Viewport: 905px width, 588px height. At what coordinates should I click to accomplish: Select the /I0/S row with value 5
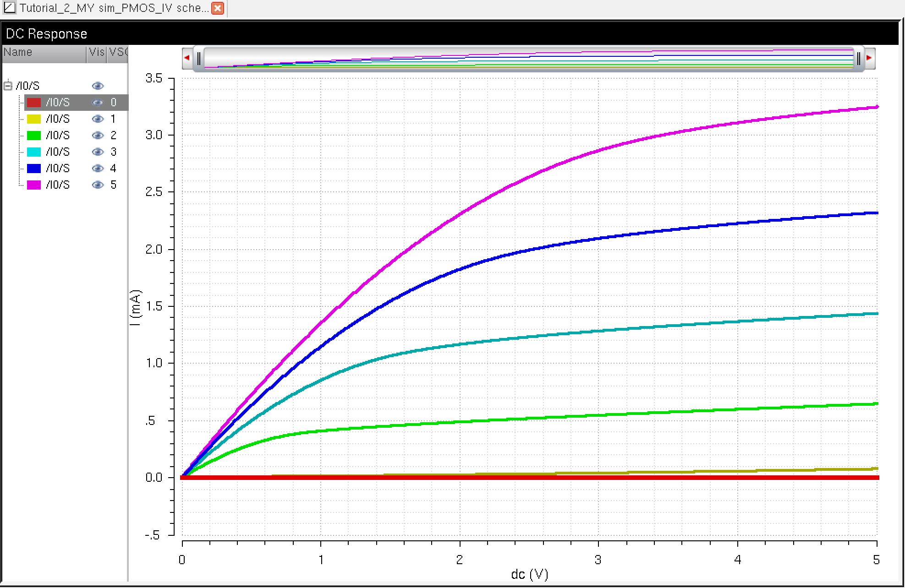pos(76,185)
